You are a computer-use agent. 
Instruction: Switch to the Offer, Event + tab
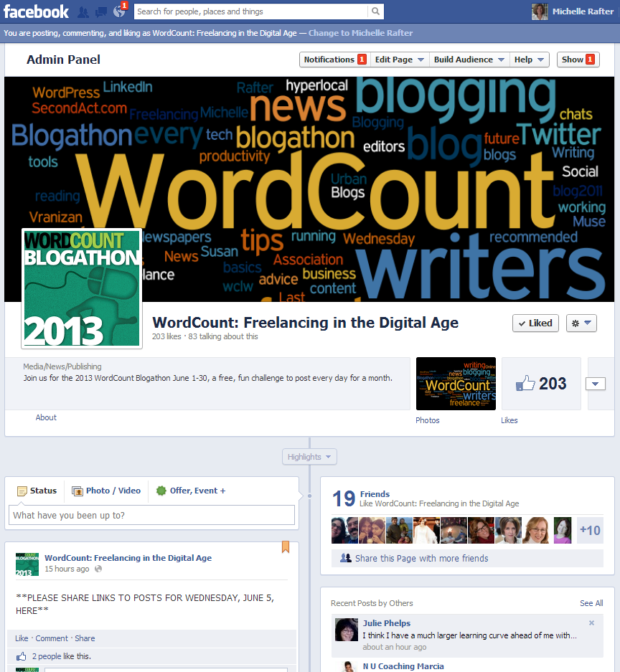coord(191,491)
